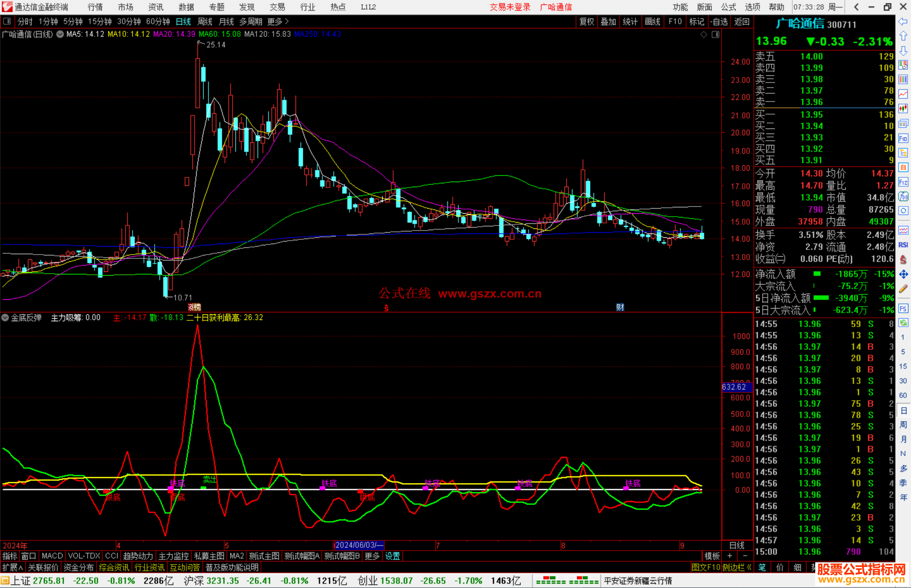Open the F10 company info icon
This screenshot has height=588, width=911.
903,138
